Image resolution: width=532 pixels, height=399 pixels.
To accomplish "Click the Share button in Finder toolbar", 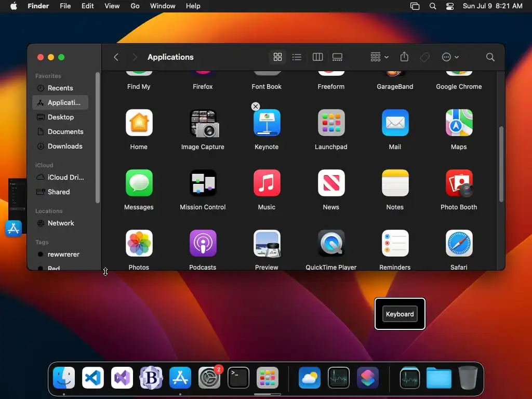I will pos(404,57).
